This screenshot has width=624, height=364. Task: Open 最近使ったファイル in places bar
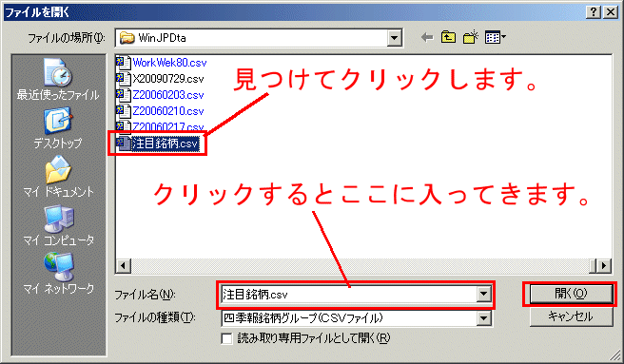(x=58, y=79)
